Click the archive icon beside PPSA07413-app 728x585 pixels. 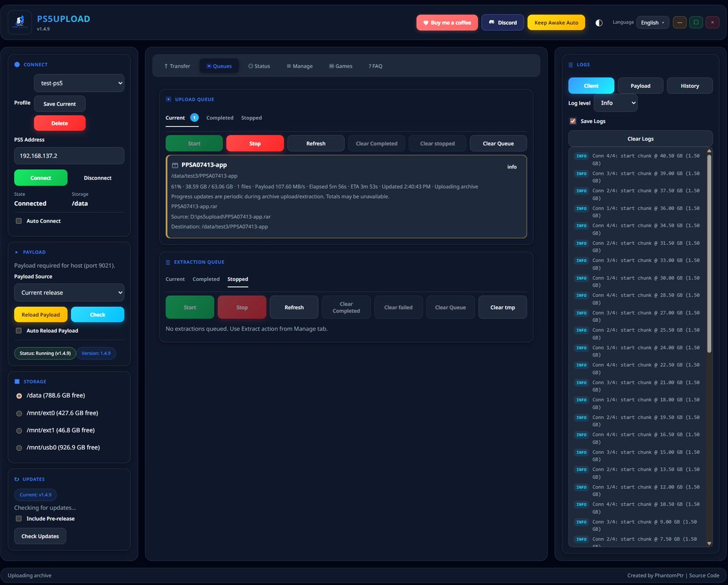[175, 165]
